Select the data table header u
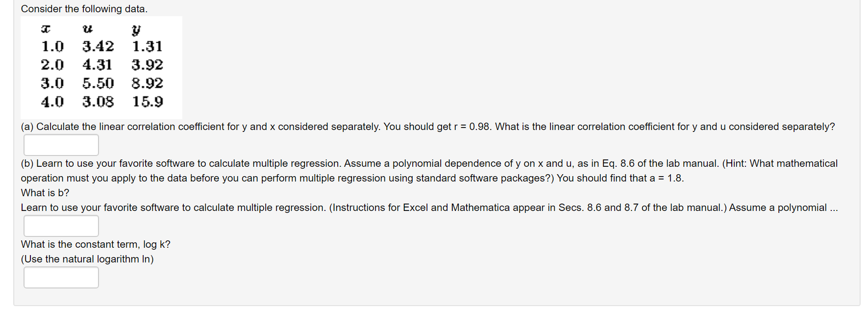Viewport: 868px width, 312px height. tap(87, 29)
